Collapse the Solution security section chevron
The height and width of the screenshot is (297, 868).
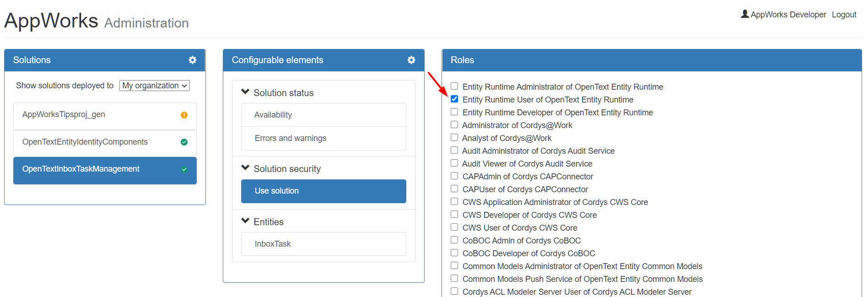[x=245, y=168]
